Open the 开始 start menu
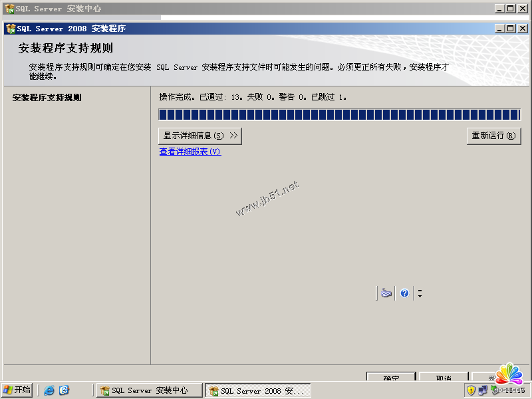The height and width of the screenshot is (399, 532). pos(17,390)
